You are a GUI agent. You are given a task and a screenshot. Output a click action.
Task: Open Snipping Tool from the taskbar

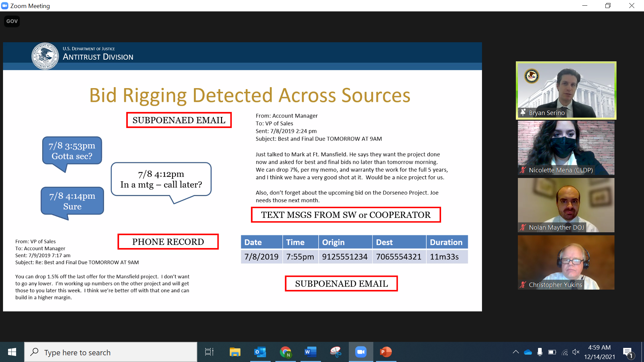[x=336, y=352]
